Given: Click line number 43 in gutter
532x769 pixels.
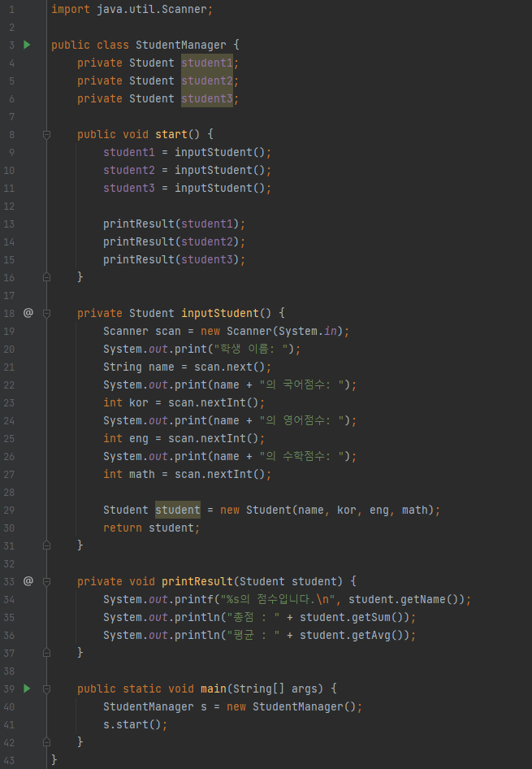Looking at the screenshot, I should 9,760.
